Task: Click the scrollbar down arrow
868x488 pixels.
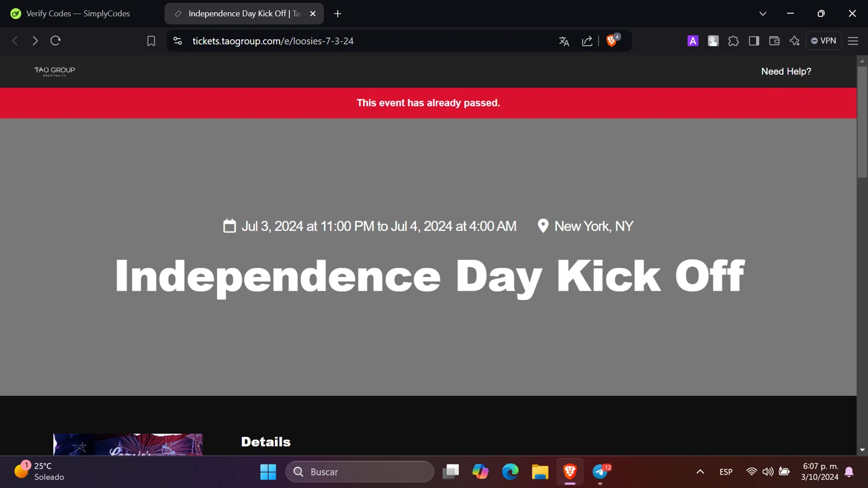Action: pos(862,450)
